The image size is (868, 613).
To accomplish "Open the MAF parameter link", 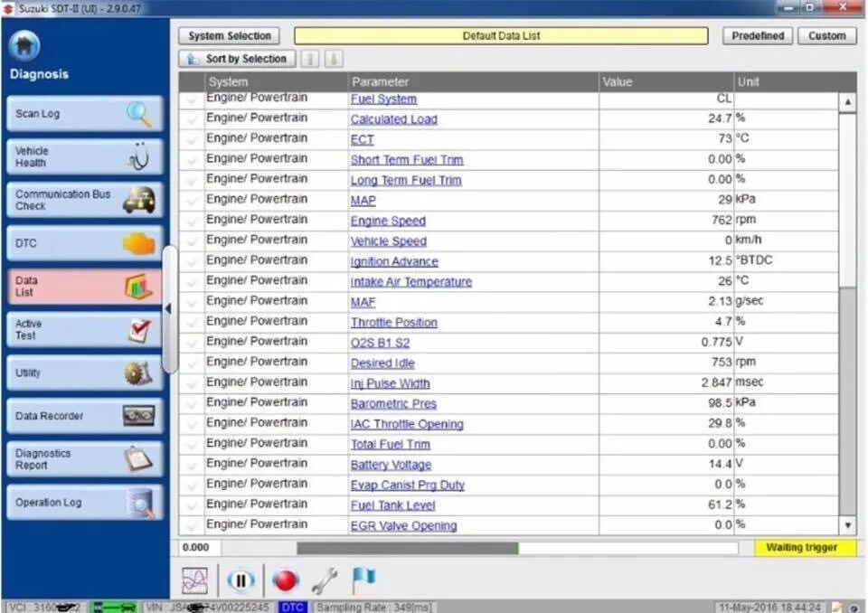I will point(363,302).
